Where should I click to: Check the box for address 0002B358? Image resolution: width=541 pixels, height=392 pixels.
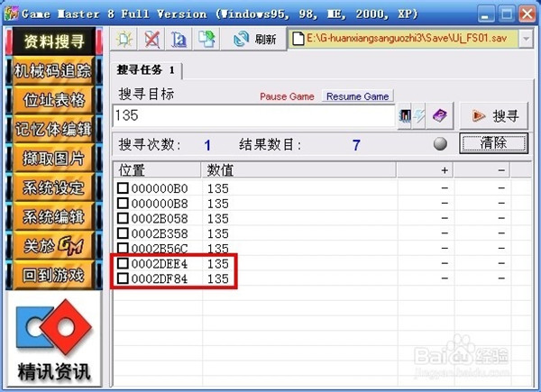(x=123, y=233)
